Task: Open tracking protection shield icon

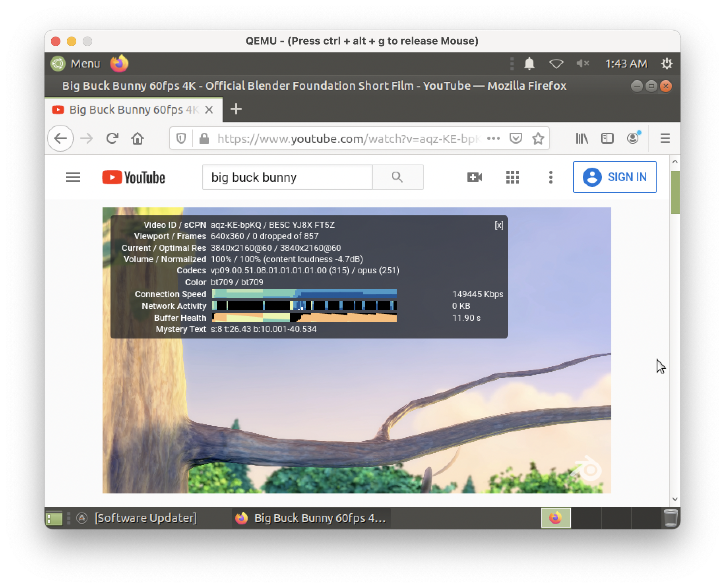Action: pyautogui.click(x=181, y=139)
